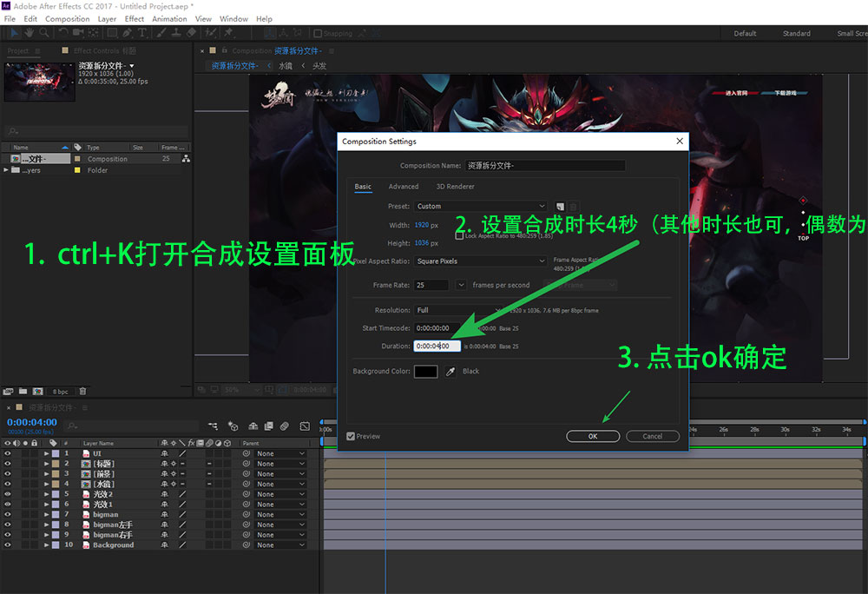
Task: Open the Composition menu
Action: coord(68,19)
